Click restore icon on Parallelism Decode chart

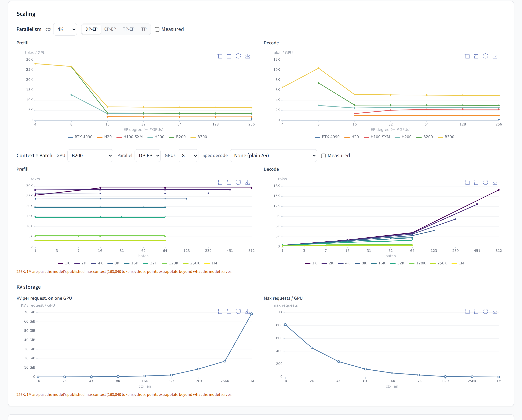pyautogui.click(x=486, y=56)
